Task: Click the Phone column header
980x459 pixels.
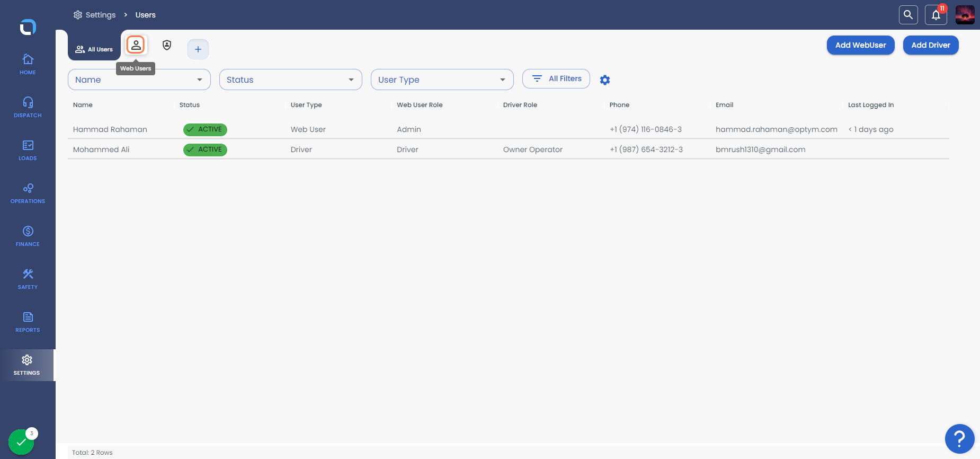Action: tap(619, 105)
